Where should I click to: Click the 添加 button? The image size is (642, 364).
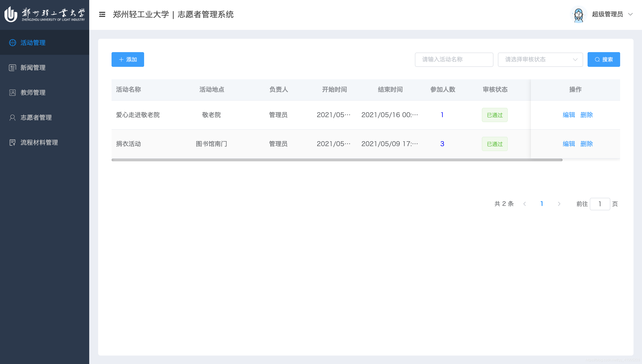pos(128,59)
